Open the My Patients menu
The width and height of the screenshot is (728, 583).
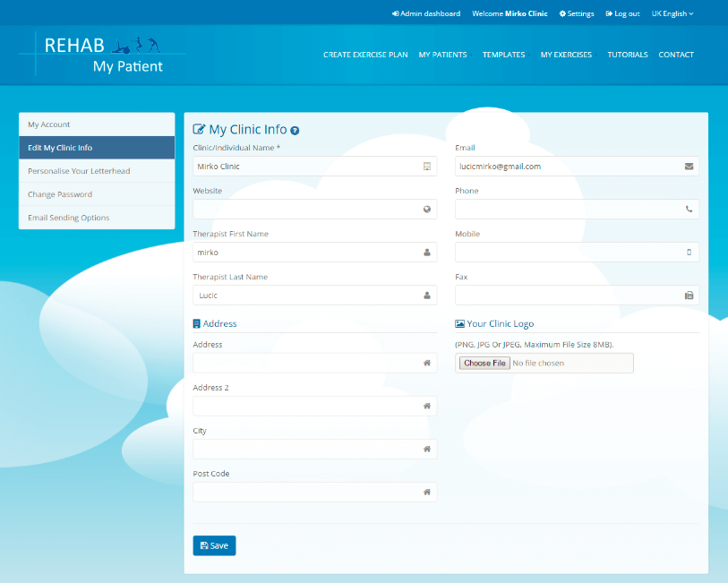coord(442,55)
